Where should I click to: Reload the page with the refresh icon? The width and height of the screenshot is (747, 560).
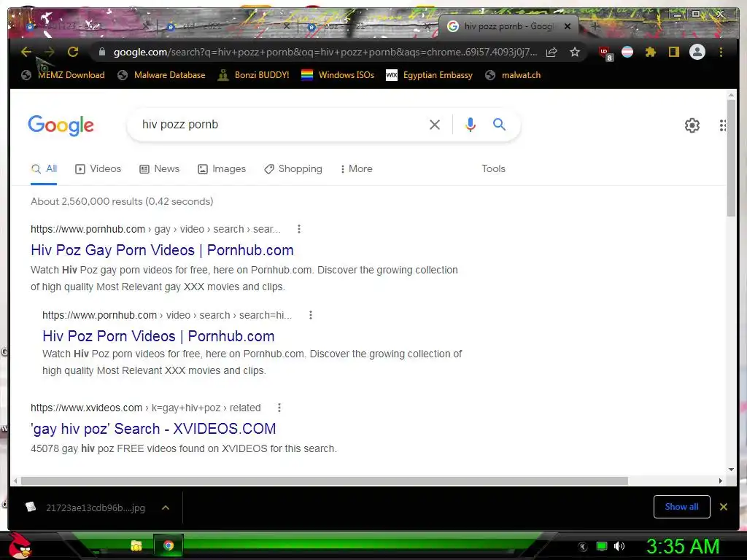tap(73, 52)
